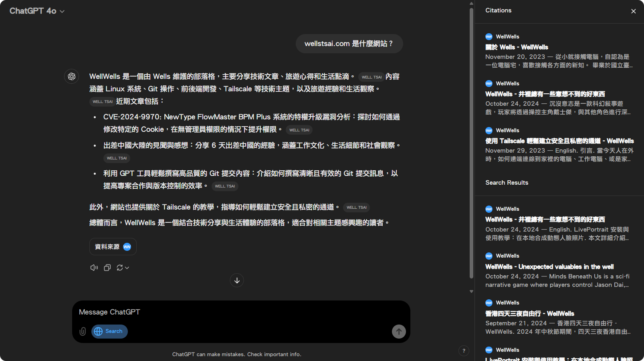The image size is (644, 361).
Task: Click WELL TSAI chip before 近期文章包括
Action: (x=102, y=102)
